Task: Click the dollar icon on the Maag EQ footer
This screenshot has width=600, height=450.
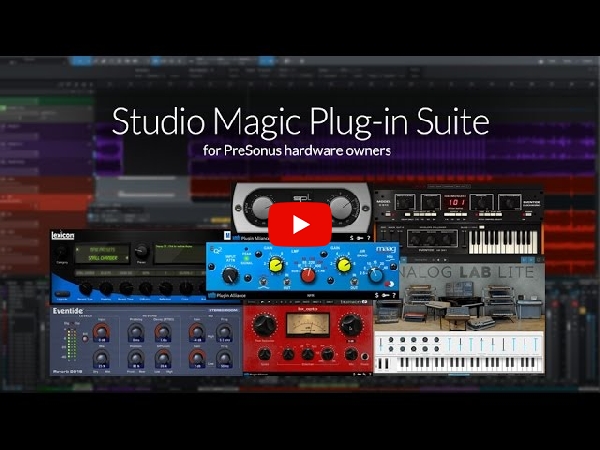Action: point(377,295)
